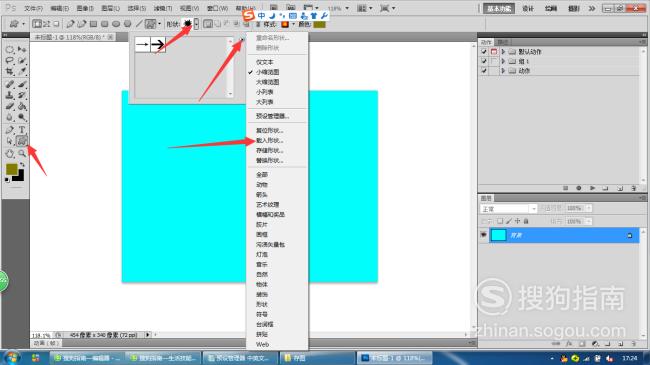Click the Shape Layers mode icon
650x365 pixels.
click(37, 24)
